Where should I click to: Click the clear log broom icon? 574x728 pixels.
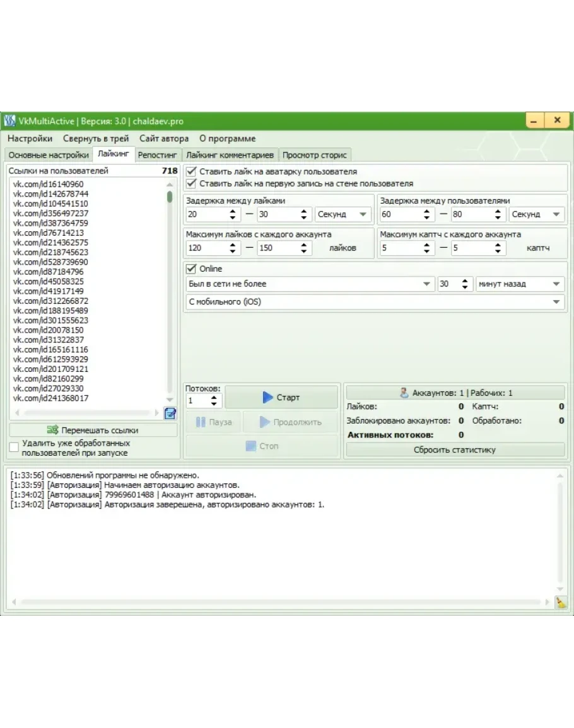[x=560, y=603]
